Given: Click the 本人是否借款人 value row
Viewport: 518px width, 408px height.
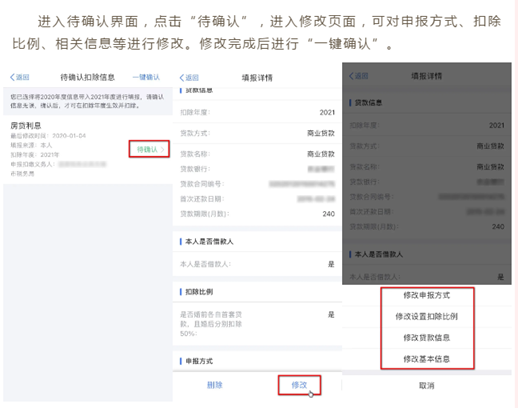Looking at the screenshot, I should coord(257,264).
